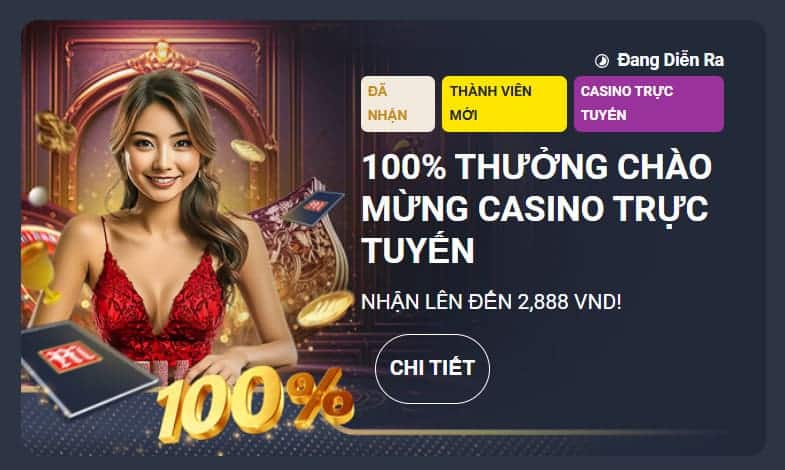Click the gold coin below the floating card
The width and height of the screenshot is (785, 470).
coord(324,307)
